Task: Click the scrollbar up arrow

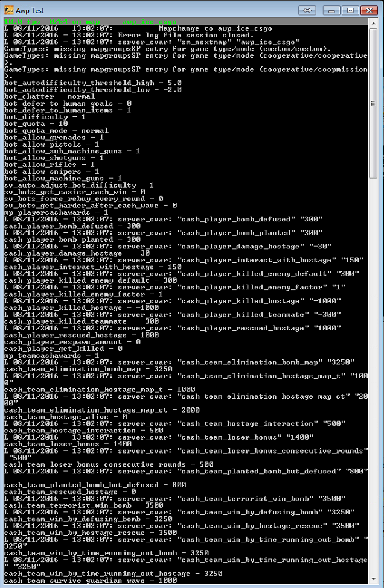Action: pyautogui.click(x=373, y=23)
